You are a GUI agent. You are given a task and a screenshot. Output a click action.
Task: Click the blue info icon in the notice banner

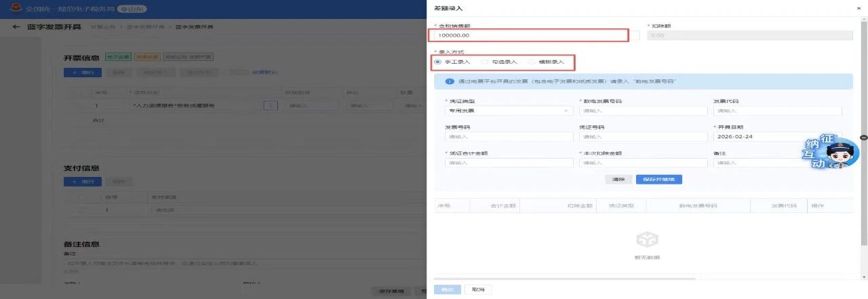(x=448, y=81)
